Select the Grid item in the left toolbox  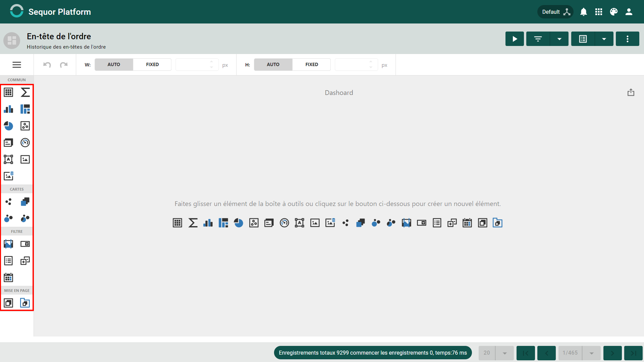[8, 92]
